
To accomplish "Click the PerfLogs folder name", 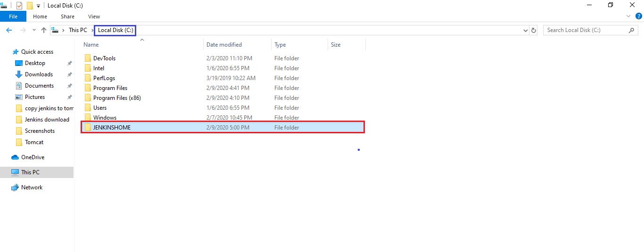I will (104, 78).
